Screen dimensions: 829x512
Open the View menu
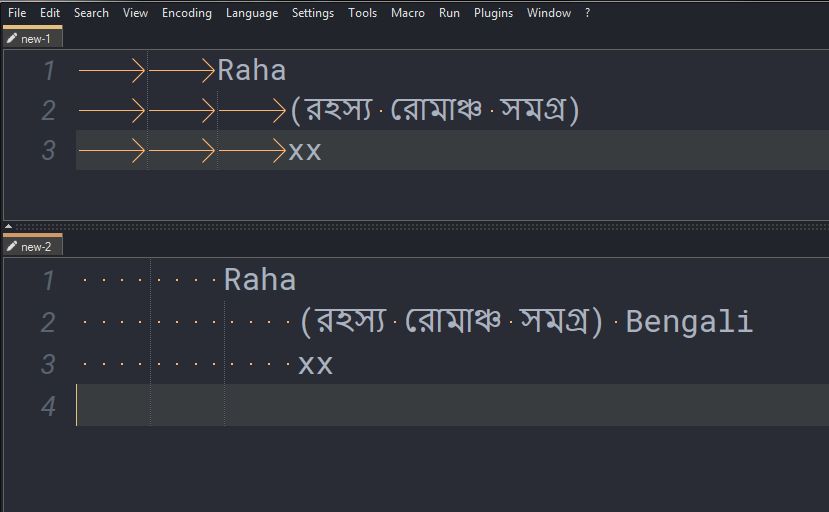tap(135, 13)
